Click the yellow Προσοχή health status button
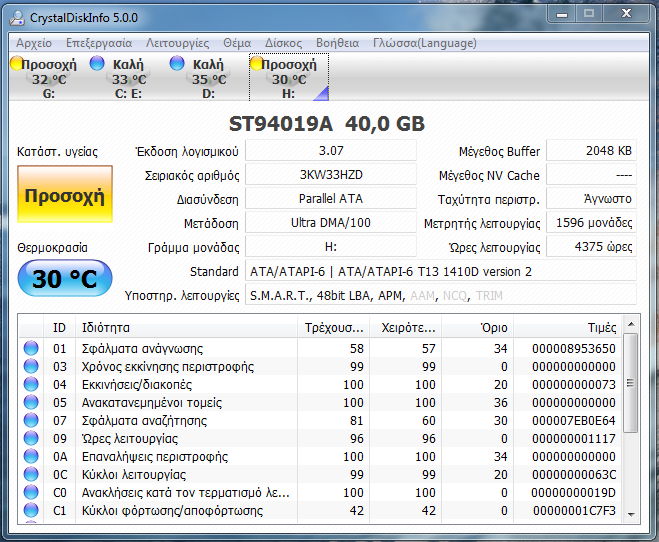Viewport: 659px width, 542px height. (x=65, y=194)
